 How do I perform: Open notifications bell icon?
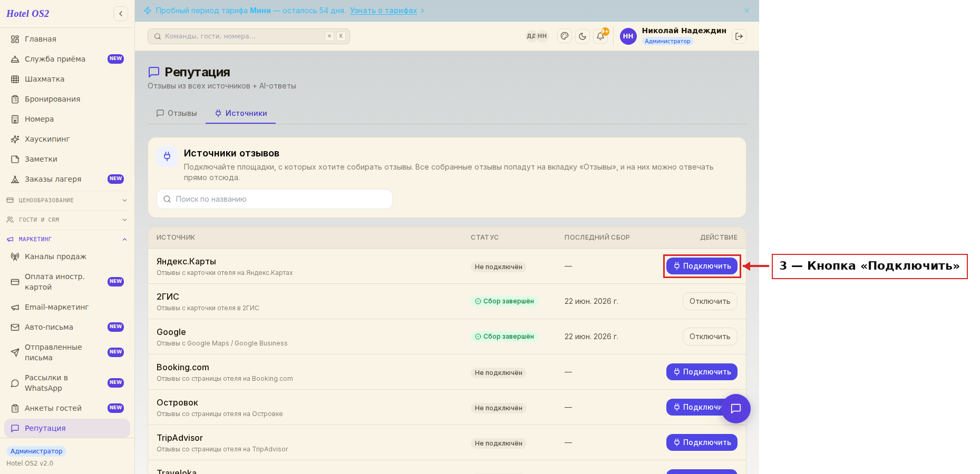[x=600, y=36]
